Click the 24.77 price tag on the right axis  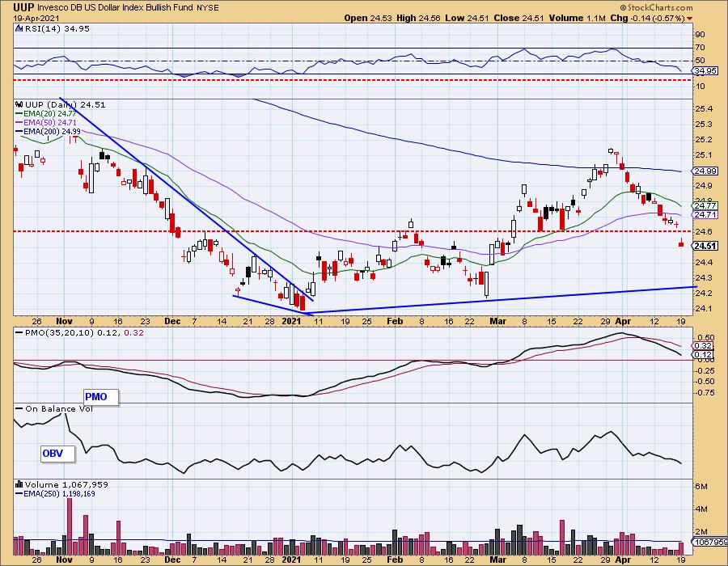(x=705, y=205)
